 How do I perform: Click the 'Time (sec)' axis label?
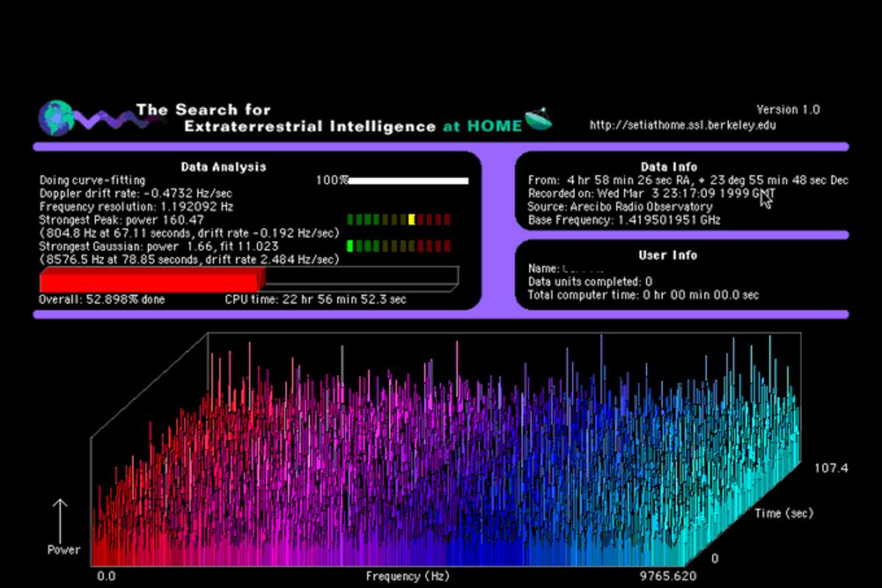784,513
